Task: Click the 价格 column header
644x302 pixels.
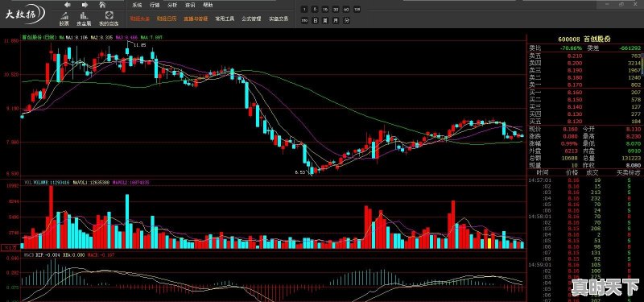Action: point(572,173)
